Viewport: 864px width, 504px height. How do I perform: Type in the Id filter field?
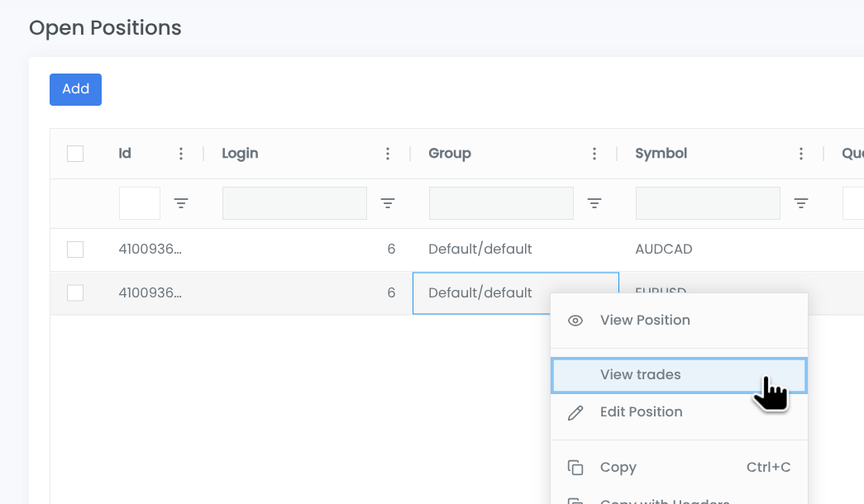pyautogui.click(x=140, y=203)
